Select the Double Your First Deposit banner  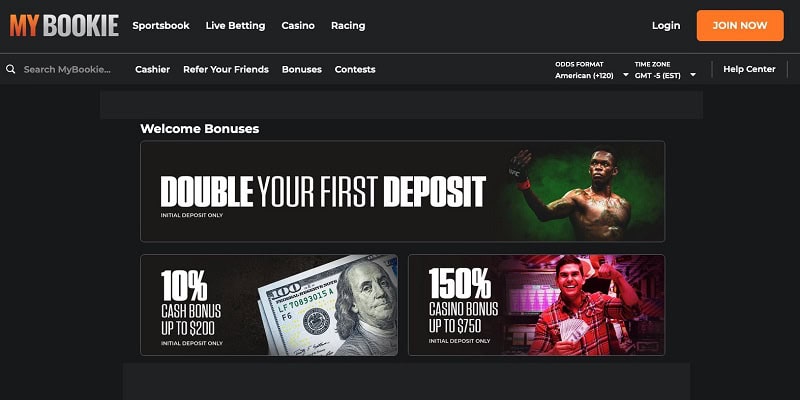(x=403, y=191)
